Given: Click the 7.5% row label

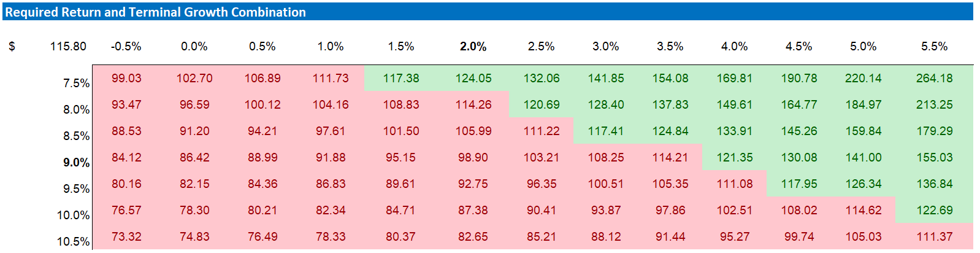Looking at the screenshot, I should coord(76,84).
